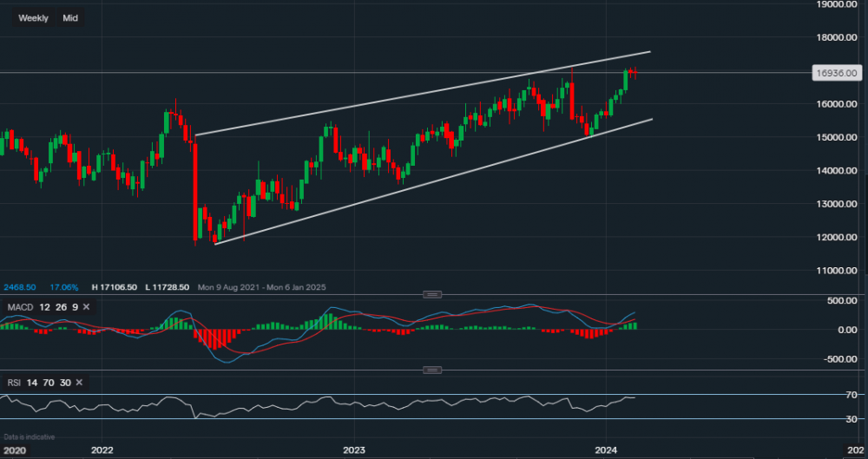This screenshot has height=459, width=868.
Task: Open the Weekly timeframe selector
Action: (x=34, y=17)
